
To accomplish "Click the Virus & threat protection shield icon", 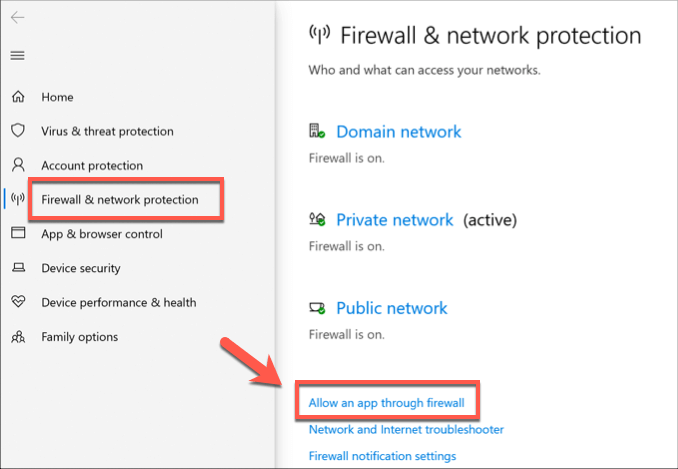I will coord(18,131).
